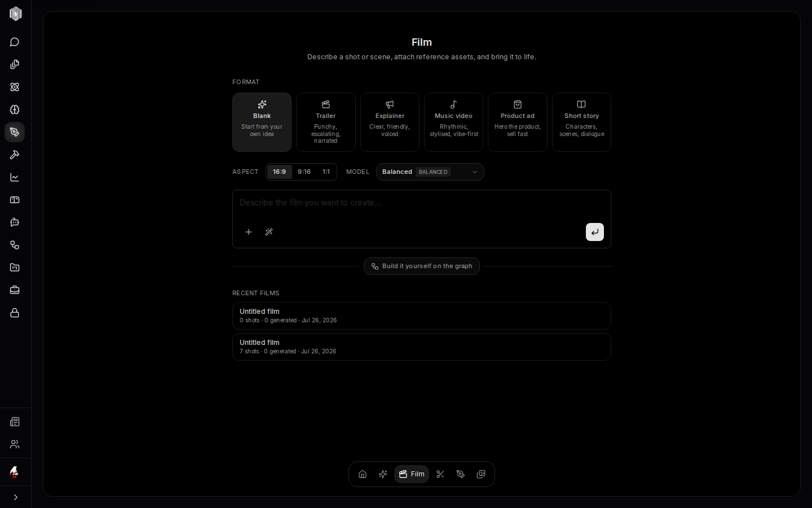Open the newspaper icon in the sidebar
This screenshot has height=508, width=812.
point(15,422)
